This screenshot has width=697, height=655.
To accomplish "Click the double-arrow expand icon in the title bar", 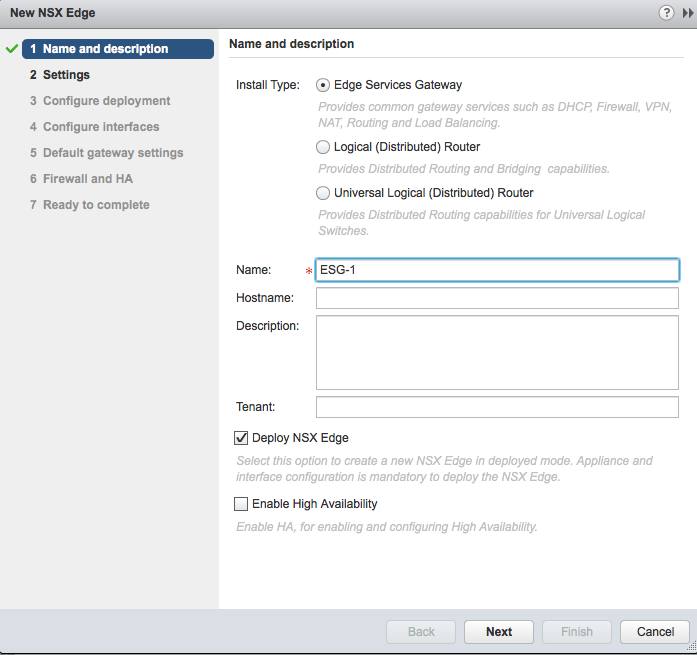I will click(687, 13).
